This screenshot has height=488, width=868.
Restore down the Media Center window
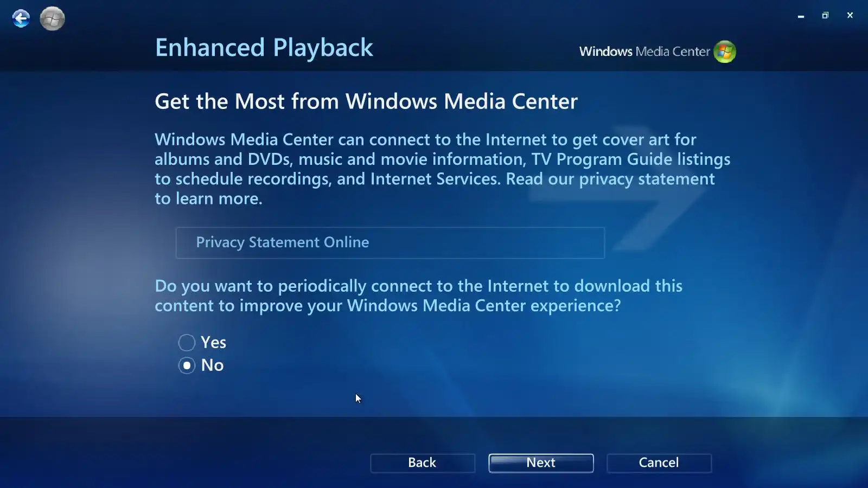[825, 16]
